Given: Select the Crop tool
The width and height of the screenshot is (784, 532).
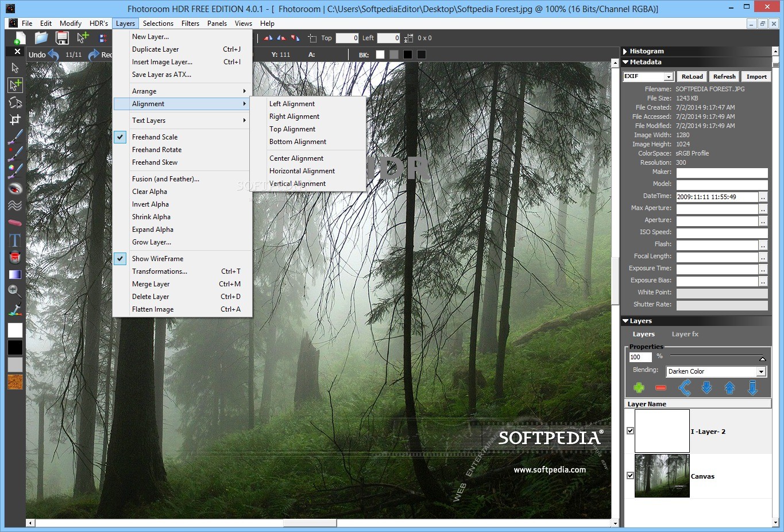Looking at the screenshot, I should click(x=15, y=120).
